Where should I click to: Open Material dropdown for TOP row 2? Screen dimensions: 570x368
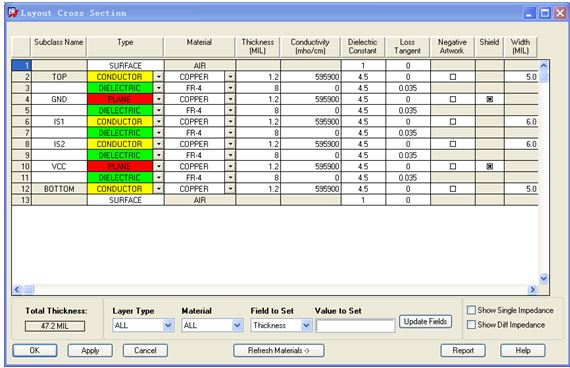(x=230, y=77)
